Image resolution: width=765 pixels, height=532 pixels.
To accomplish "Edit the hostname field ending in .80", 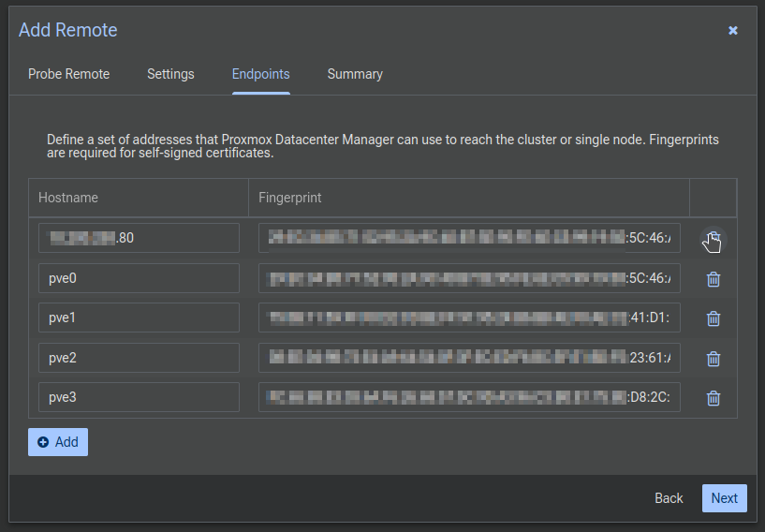I will pyautogui.click(x=139, y=238).
